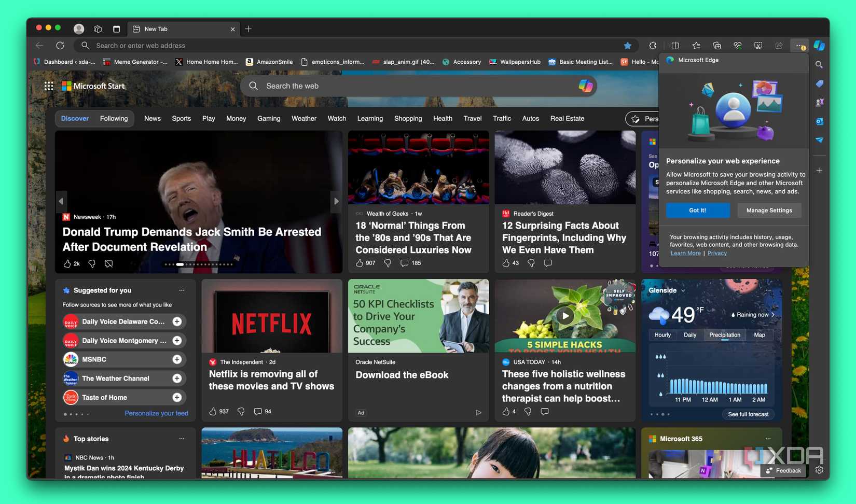
Task: Start a Web Capture screenshot
Action: (758, 46)
